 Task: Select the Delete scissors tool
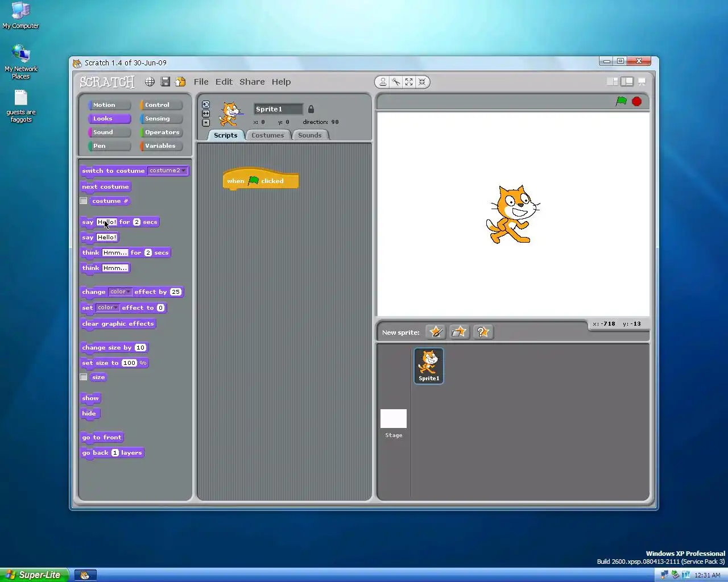(x=396, y=82)
